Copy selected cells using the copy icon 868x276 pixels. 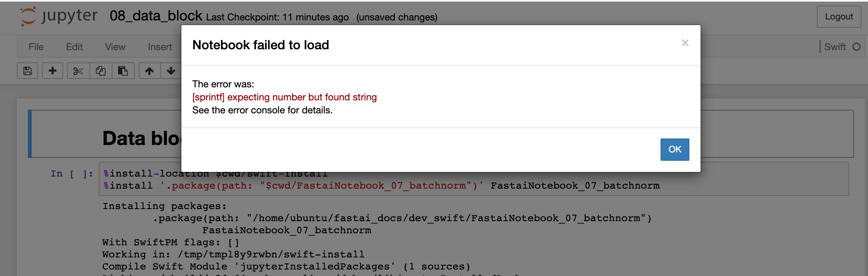pyautogui.click(x=100, y=71)
